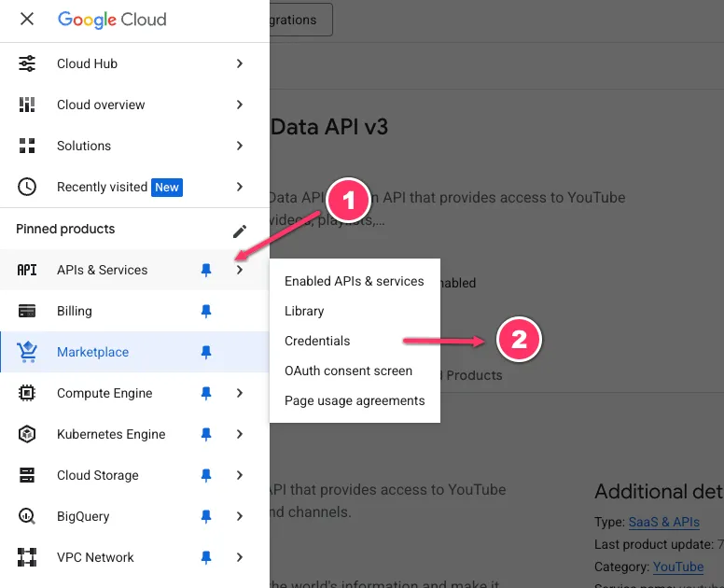Viewport: 724px width, 588px height.
Task: Click the BigQuery magnifier icon
Action: pyautogui.click(x=27, y=516)
